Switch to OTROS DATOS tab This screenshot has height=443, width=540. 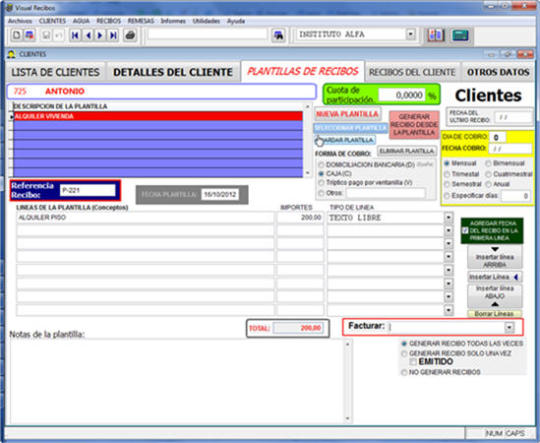[x=498, y=72]
